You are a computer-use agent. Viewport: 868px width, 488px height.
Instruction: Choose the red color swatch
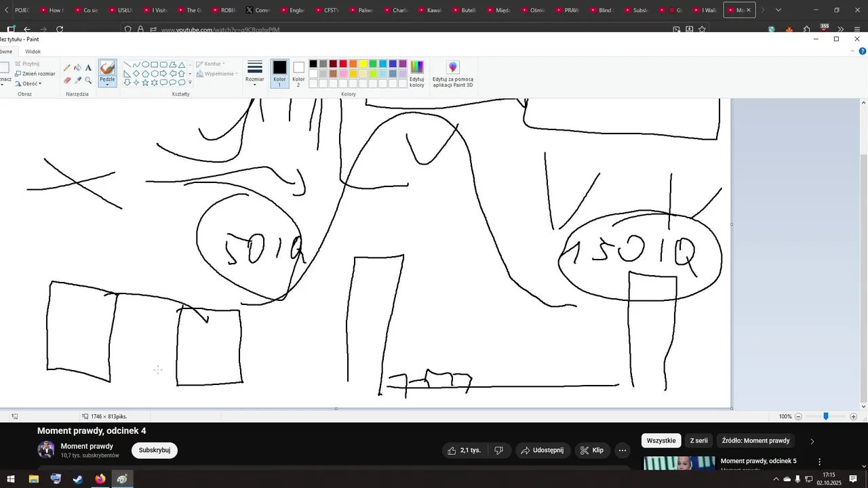point(343,64)
